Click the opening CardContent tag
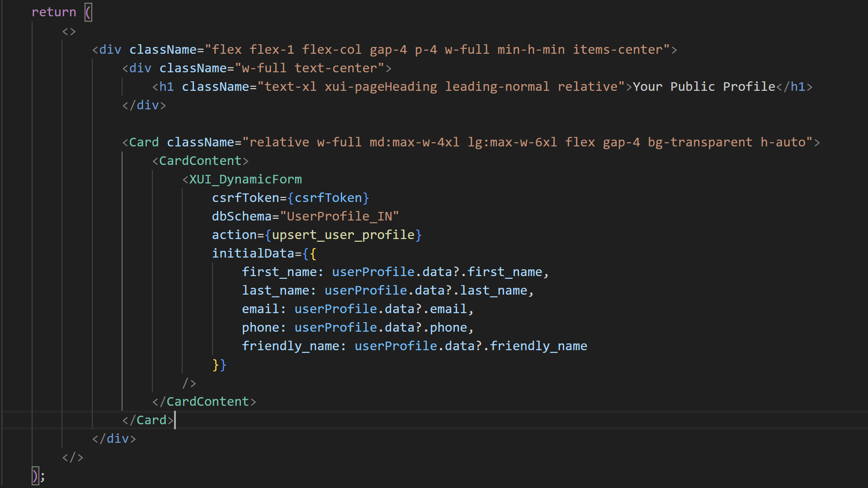This screenshot has height=488, width=868. pyautogui.click(x=200, y=161)
